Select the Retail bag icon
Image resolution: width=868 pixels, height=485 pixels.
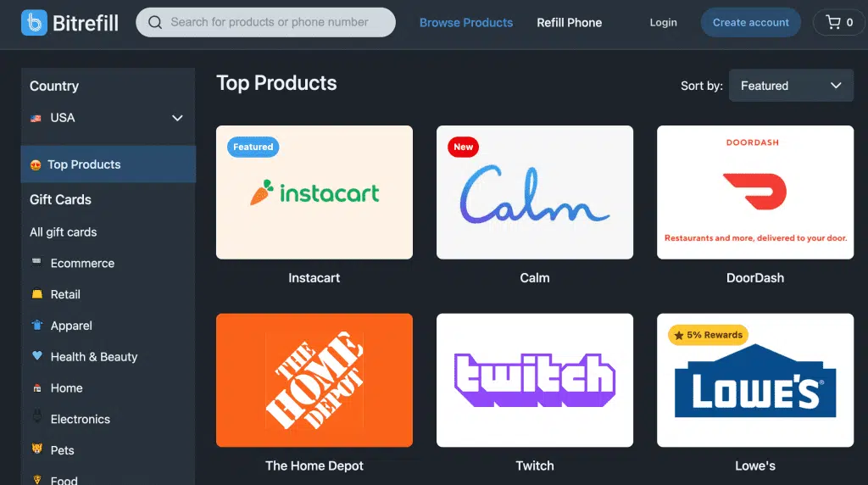point(36,293)
